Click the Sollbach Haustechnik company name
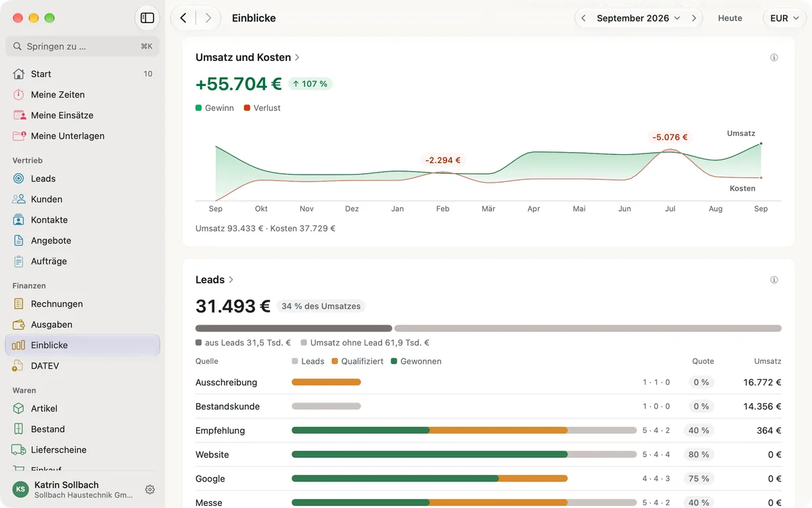Image resolution: width=812 pixels, height=508 pixels. pyautogui.click(x=83, y=495)
